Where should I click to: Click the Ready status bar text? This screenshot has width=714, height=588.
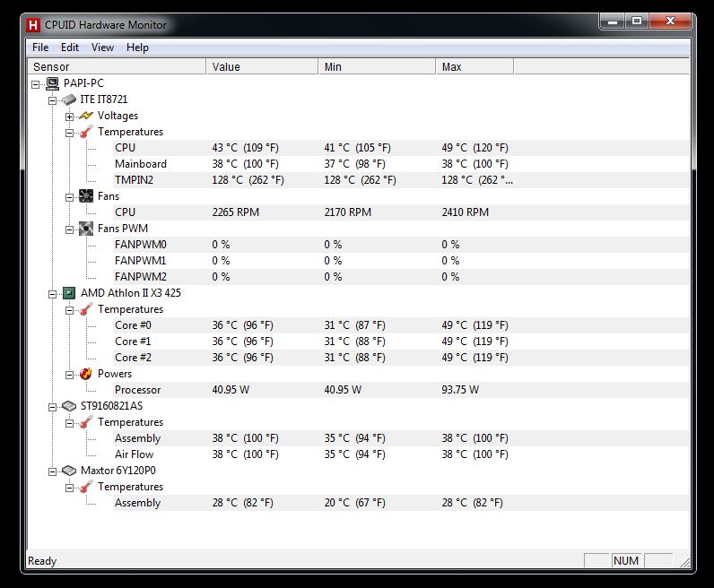coord(42,561)
